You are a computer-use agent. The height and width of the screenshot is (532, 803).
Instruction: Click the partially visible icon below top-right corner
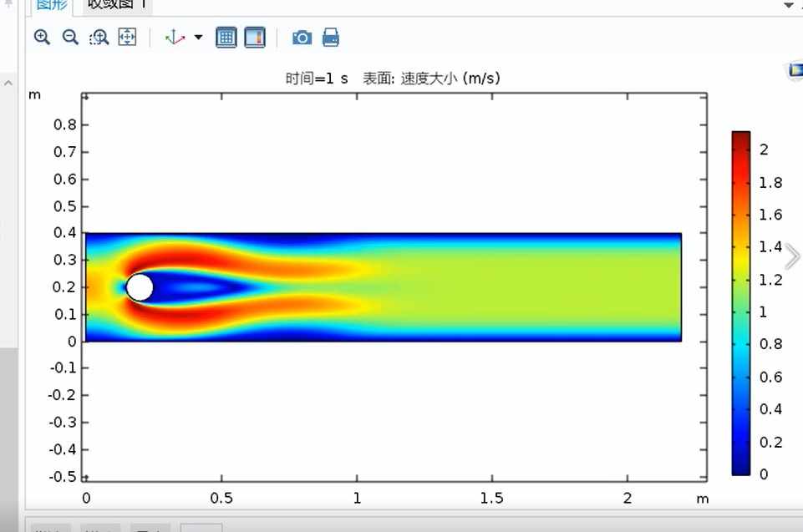[795, 69]
